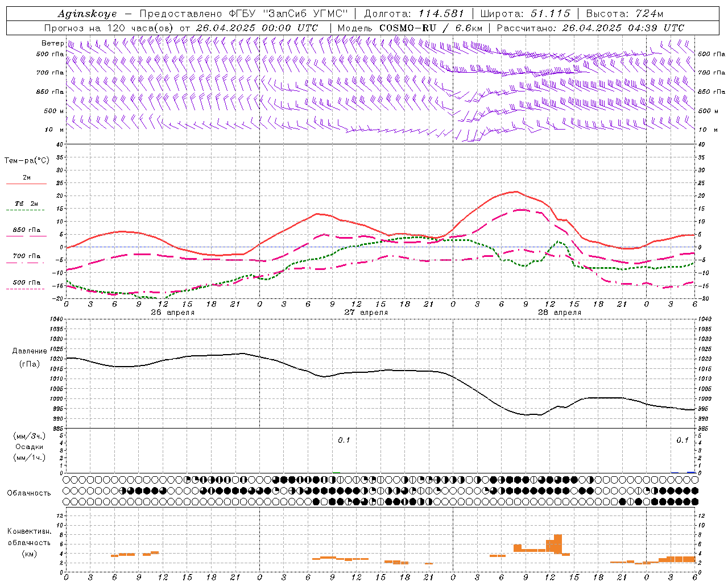Click the station name 'Aginskoye' in header
This screenshot has width=728, height=582.
click(x=87, y=14)
